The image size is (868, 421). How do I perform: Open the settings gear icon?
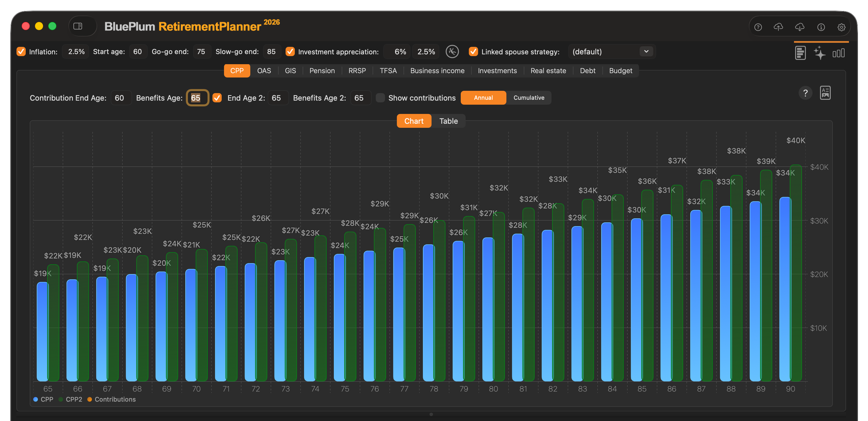pyautogui.click(x=841, y=27)
